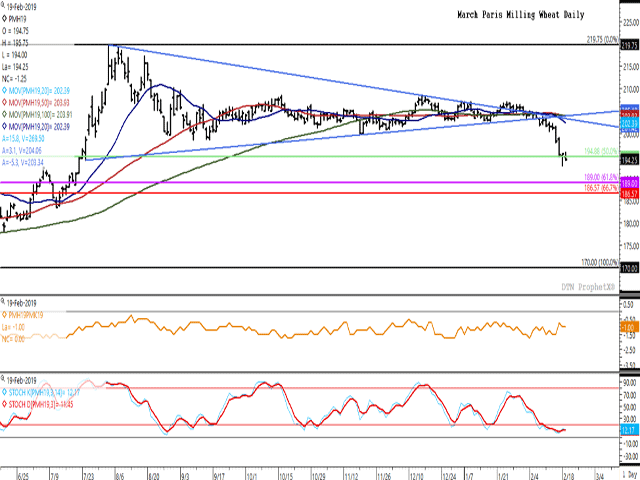Click the 170.00 (100.0%) retracement label
This screenshot has width=640, height=480.
[600, 262]
